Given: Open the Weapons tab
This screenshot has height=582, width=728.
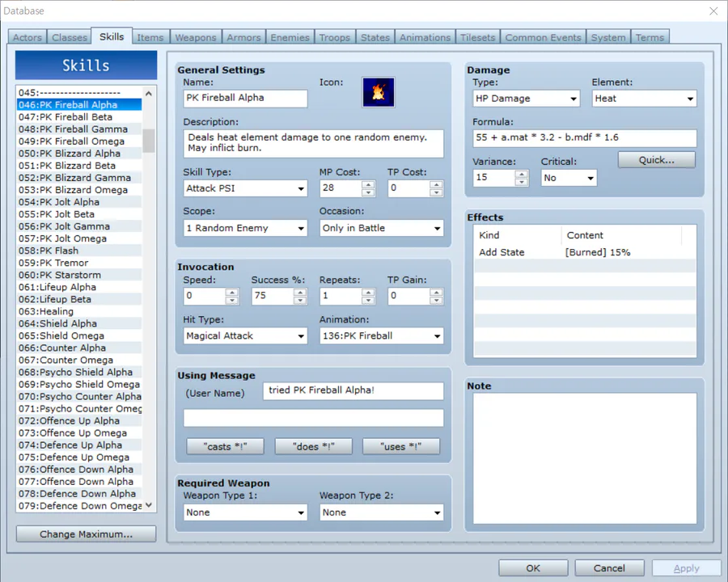Looking at the screenshot, I should [x=196, y=37].
